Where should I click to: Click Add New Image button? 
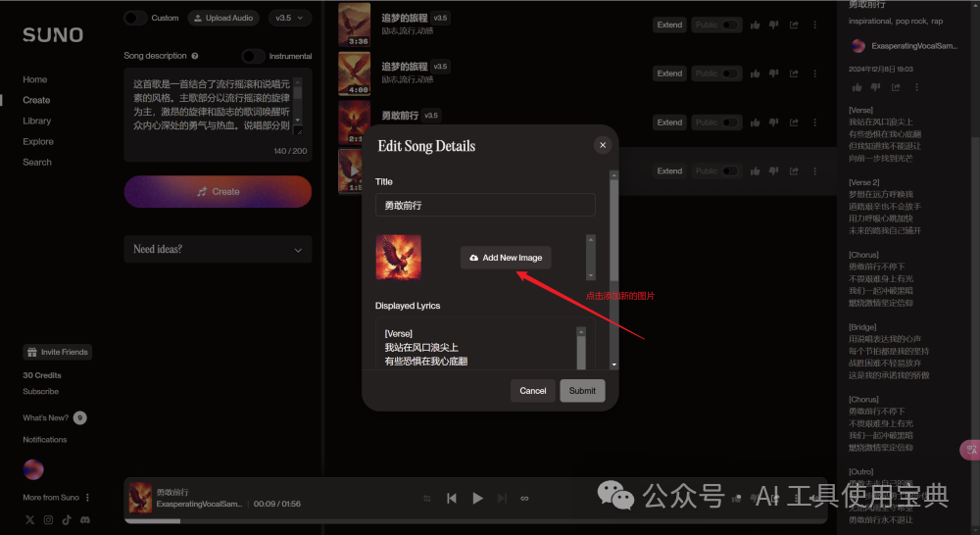[506, 258]
